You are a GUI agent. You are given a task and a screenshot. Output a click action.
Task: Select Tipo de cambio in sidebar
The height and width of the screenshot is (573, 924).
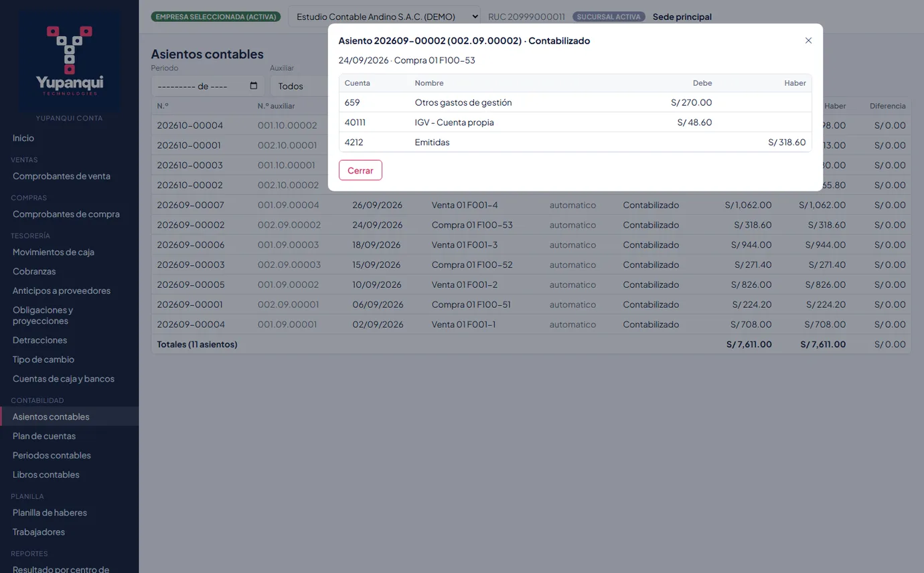[44, 359]
